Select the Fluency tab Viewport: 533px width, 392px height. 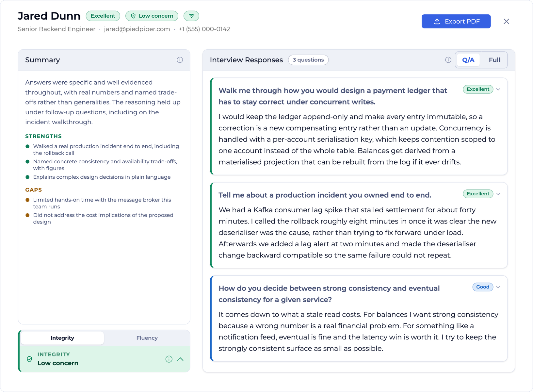click(147, 338)
